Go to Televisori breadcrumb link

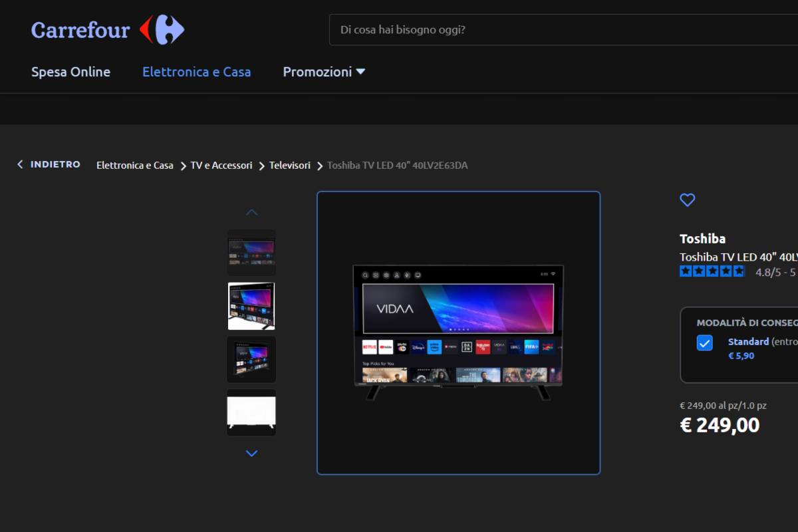(x=290, y=166)
